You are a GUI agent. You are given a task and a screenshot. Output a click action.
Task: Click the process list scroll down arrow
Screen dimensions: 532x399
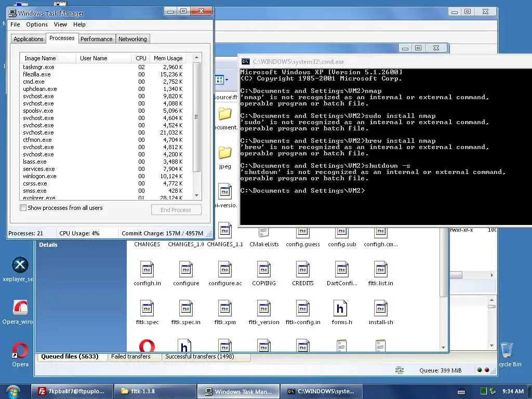[196, 195]
